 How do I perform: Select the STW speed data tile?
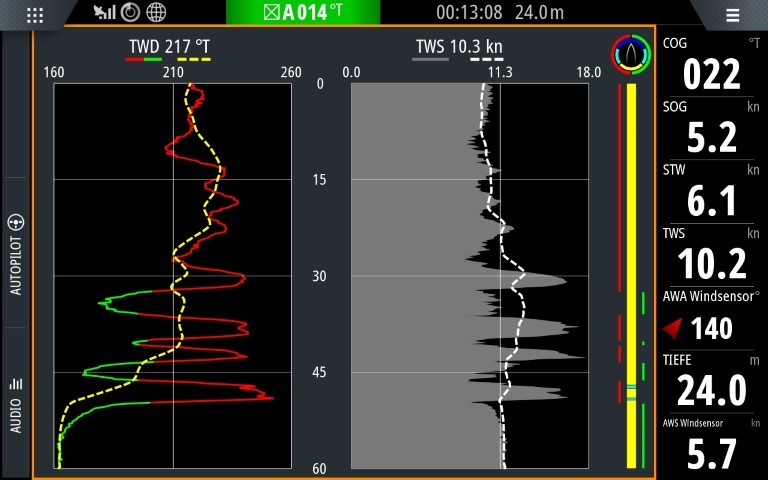(711, 191)
